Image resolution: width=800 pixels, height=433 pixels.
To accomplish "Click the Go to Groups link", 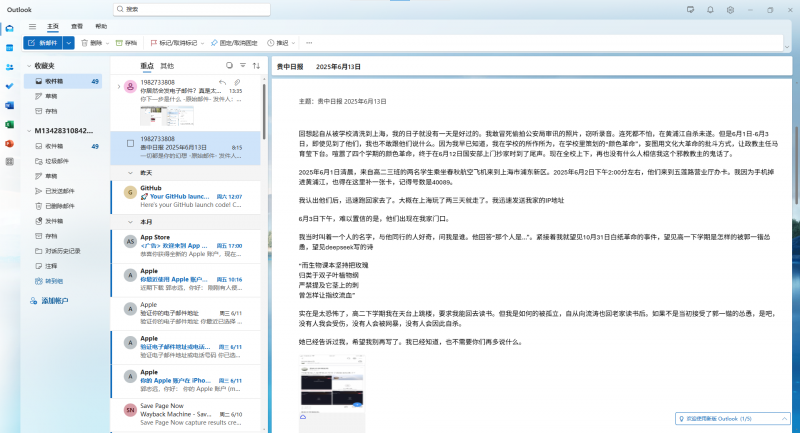I will tap(48, 281).
